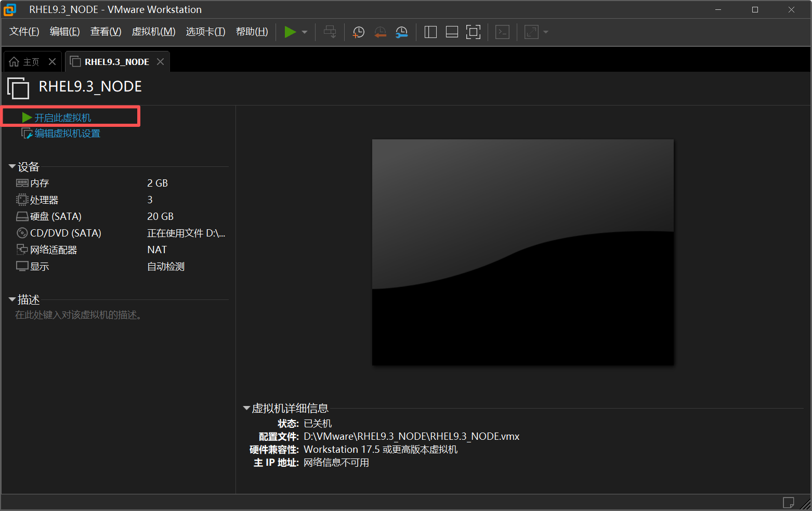
Task: Close the 主页 tab
Action: 52,62
